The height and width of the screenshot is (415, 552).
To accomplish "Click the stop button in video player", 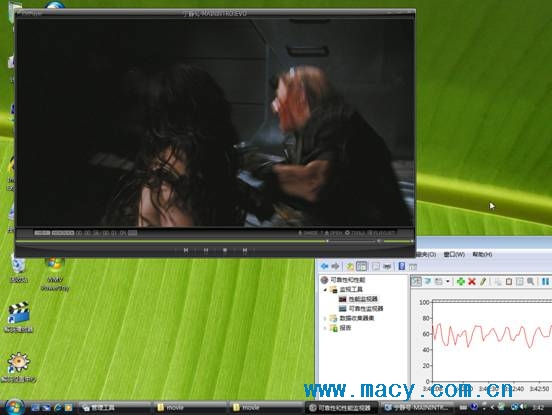I will (225, 250).
